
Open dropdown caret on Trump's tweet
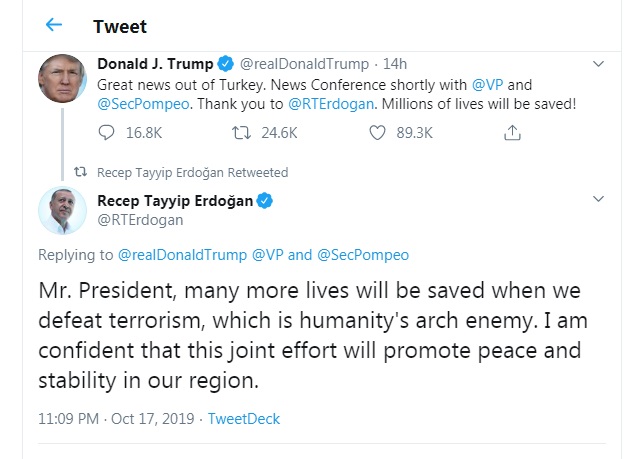[x=598, y=64]
